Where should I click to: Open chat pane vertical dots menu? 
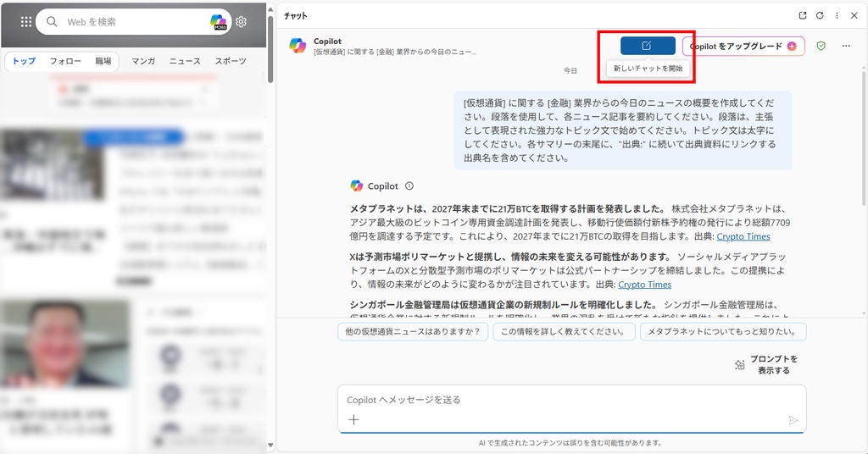coord(837,15)
